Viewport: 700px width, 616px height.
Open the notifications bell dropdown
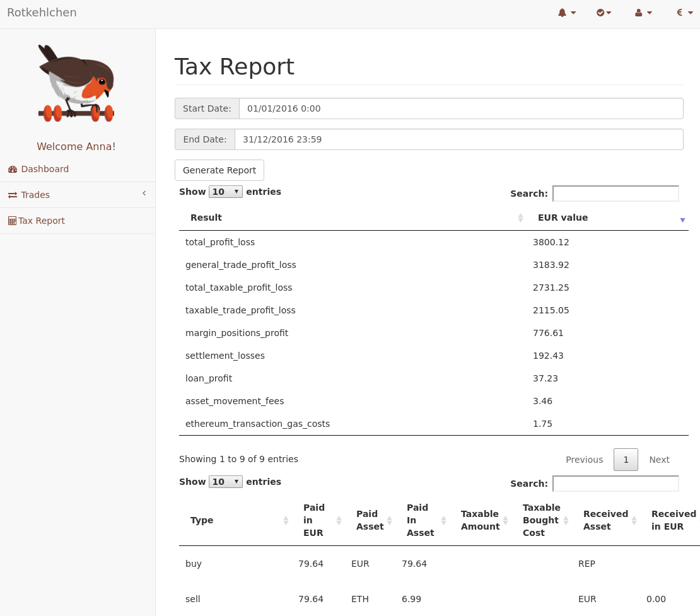566,13
